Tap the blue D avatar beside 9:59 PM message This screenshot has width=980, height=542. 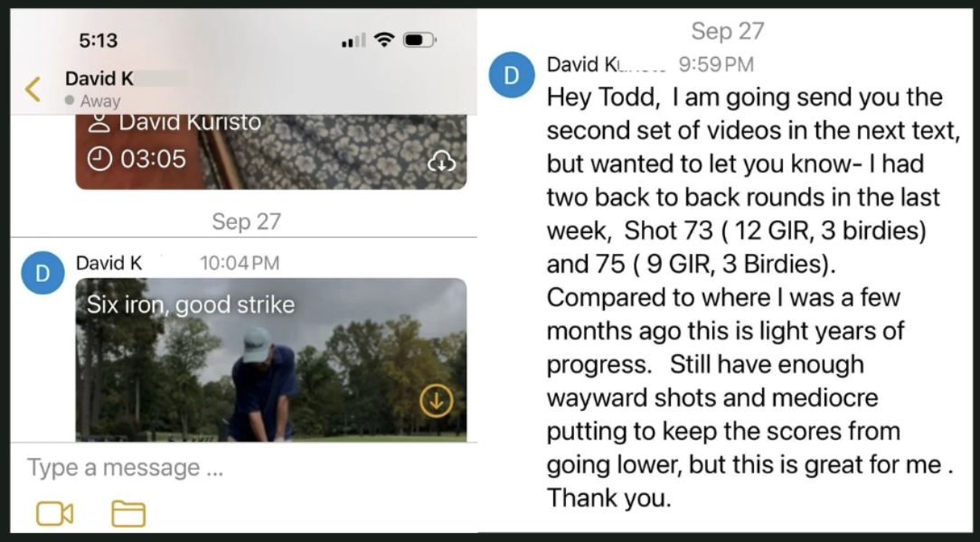tap(512, 75)
